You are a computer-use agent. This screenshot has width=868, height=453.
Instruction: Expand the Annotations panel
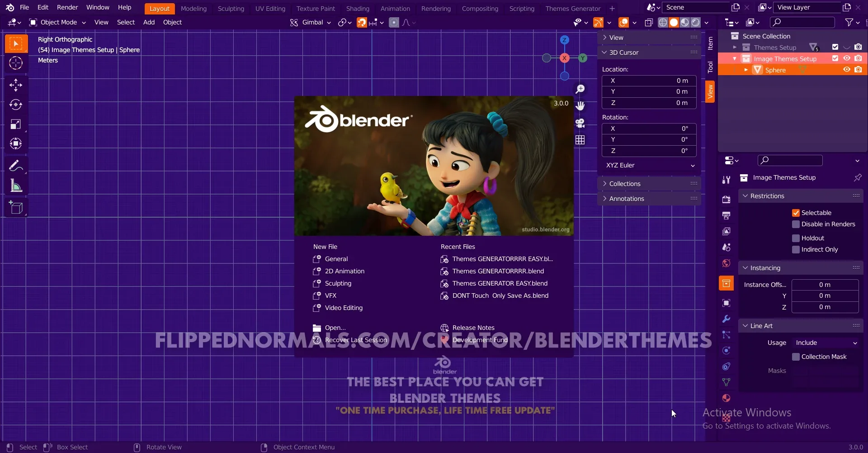[x=649, y=199]
